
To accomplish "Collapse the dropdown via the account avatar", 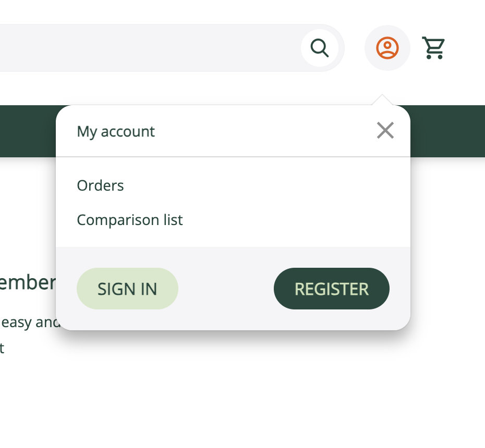I will coord(387,48).
